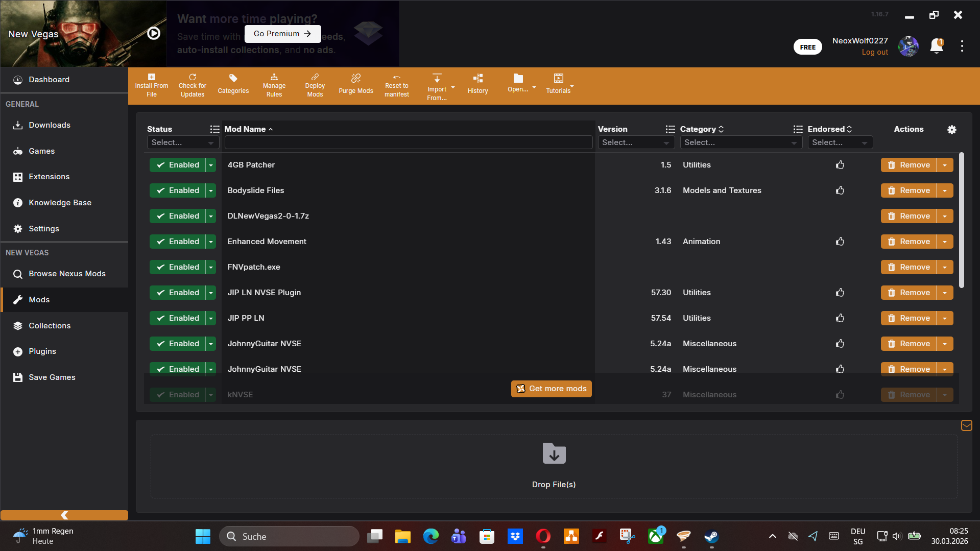Expand the Version filter dropdown
980x551 pixels.
[636, 142]
